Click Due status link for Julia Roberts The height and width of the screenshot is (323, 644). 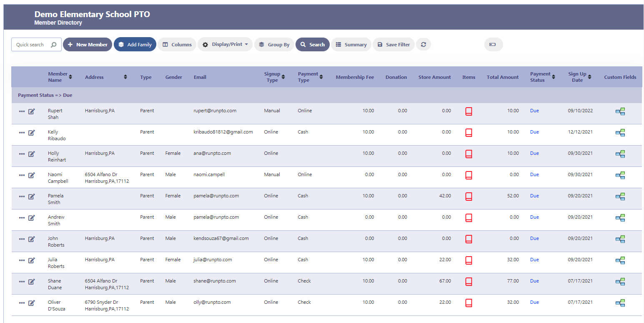[x=534, y=260]
